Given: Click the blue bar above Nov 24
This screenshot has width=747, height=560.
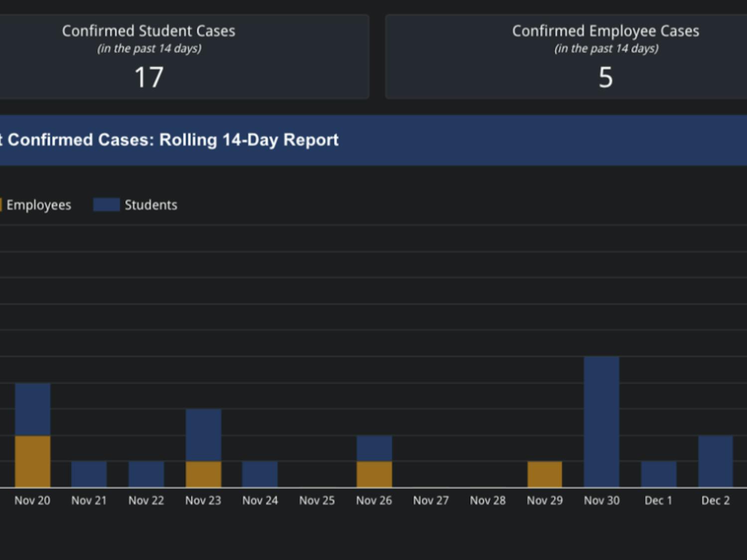Looking at the screenshot, I should coord(260,473).
